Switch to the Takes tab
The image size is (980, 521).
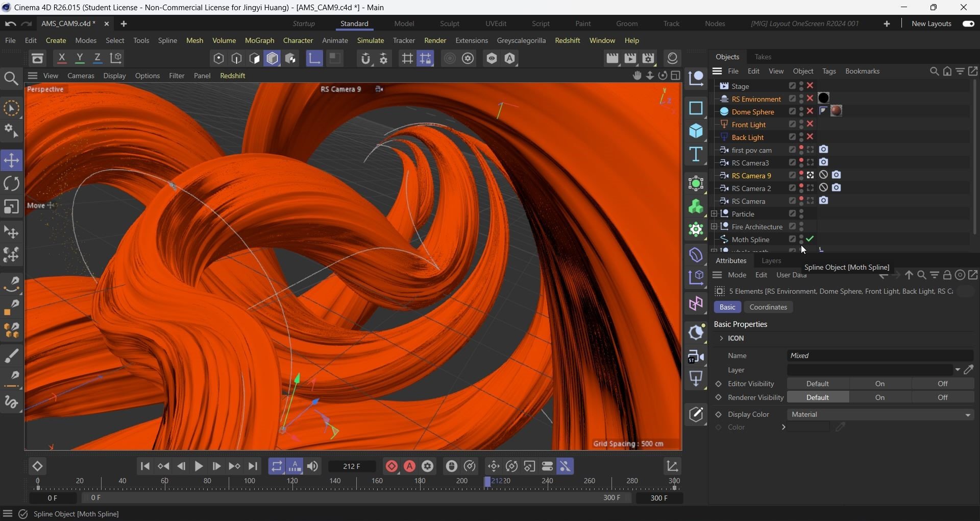(x=763, y=57)
